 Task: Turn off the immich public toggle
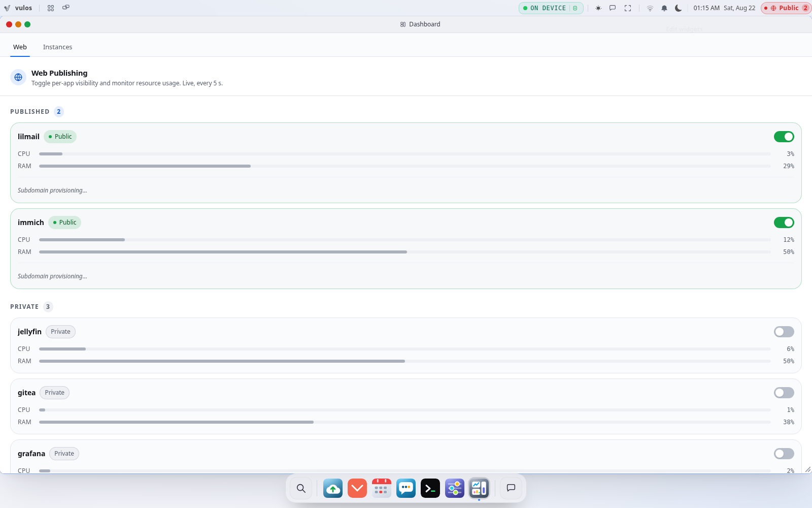784,223
